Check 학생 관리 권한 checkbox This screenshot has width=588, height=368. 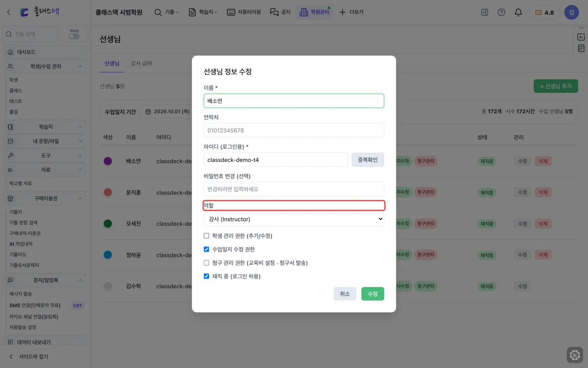(x=207, y=236)
